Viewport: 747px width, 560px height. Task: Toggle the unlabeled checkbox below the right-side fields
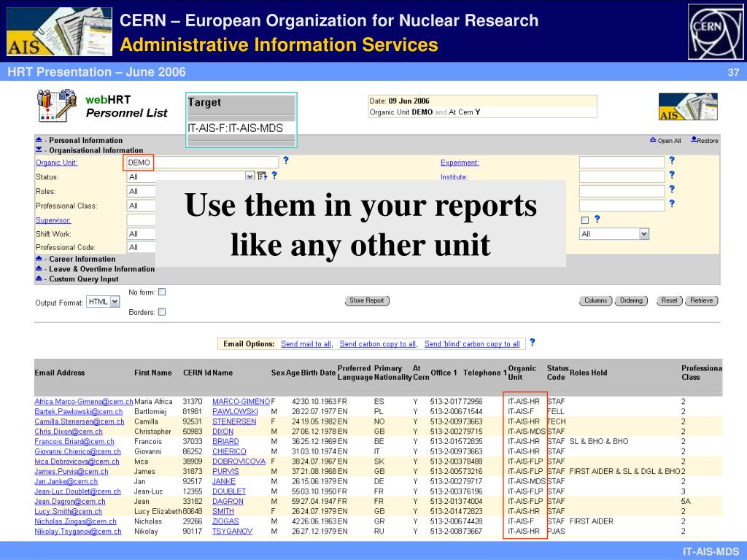[585, 220]
